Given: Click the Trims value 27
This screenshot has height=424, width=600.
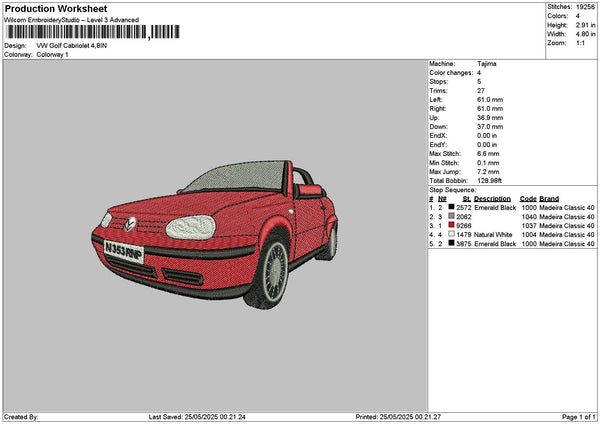Looking at the screenshot, I should (481, 91).
